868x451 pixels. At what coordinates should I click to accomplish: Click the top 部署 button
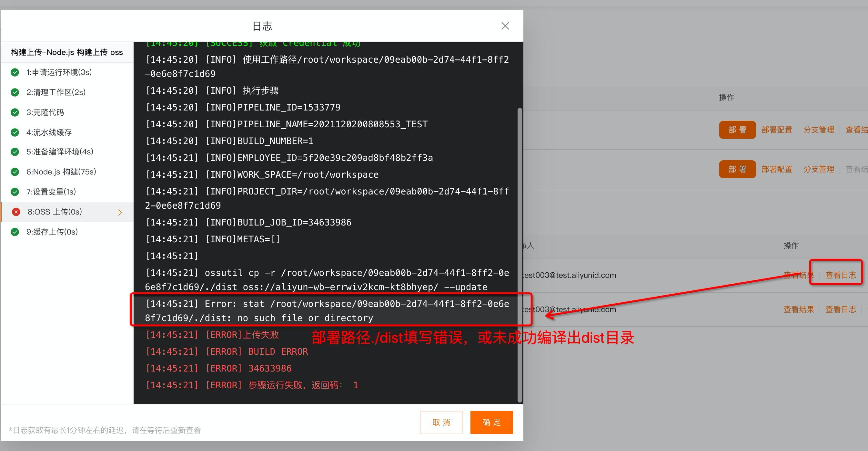(x=737, y=130)
